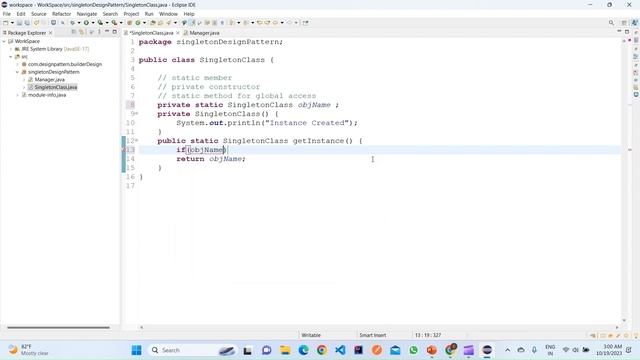This screenshot has width=640, height=360.
Task: Open File Explorer from taskbar
Action: coord(285,350)
